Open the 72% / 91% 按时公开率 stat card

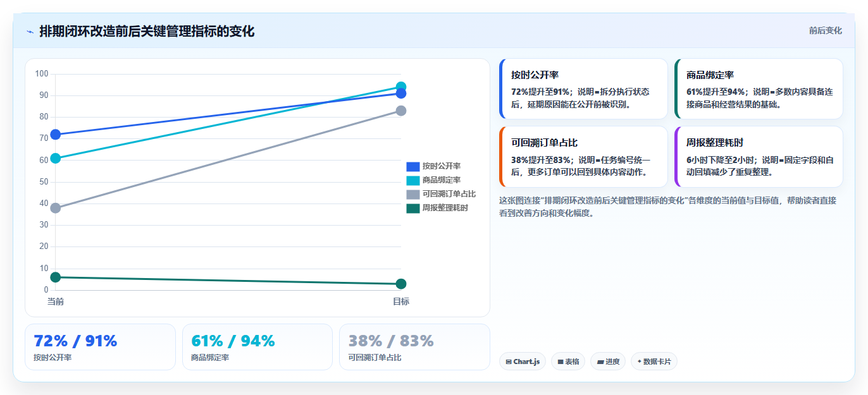pyautogui.click(x=100, y=347)
